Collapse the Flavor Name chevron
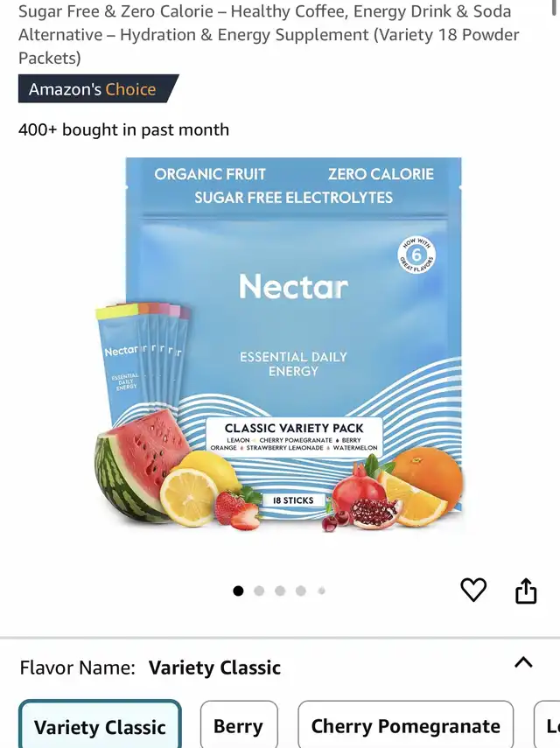The height and width of the screenshot is (748, 560). pyautogui.click(x=523, y=662)
